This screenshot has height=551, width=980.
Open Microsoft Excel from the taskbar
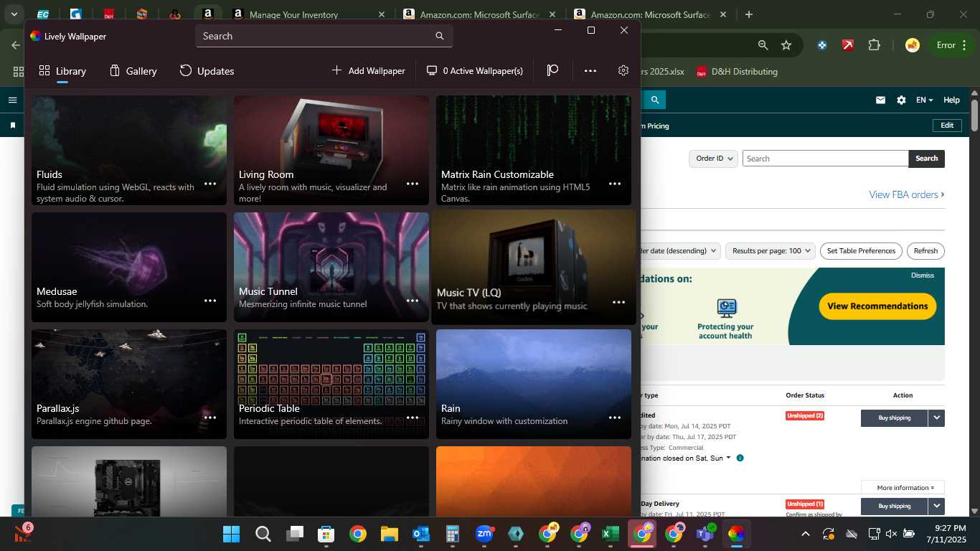610,534
